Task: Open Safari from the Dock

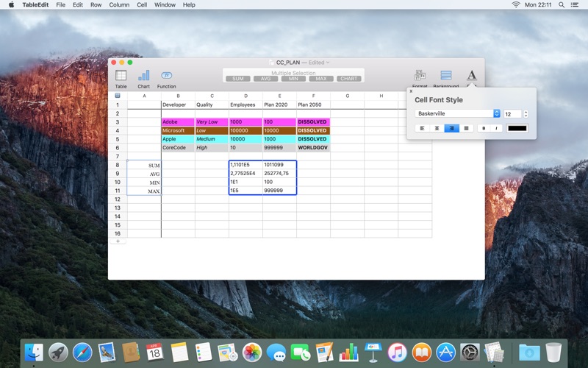Action: point(82,353)
